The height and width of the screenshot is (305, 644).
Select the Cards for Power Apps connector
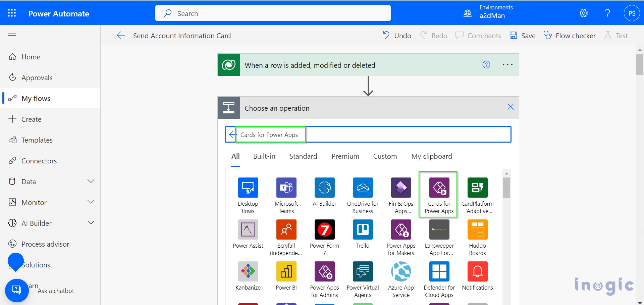439,195
